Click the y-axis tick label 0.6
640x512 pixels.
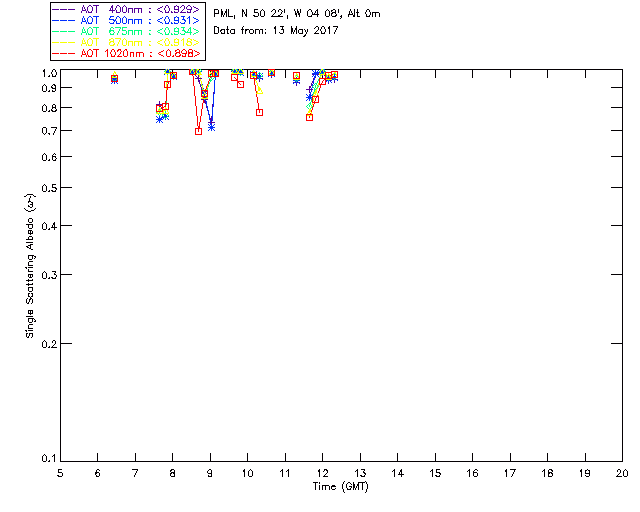coord(49,157)
